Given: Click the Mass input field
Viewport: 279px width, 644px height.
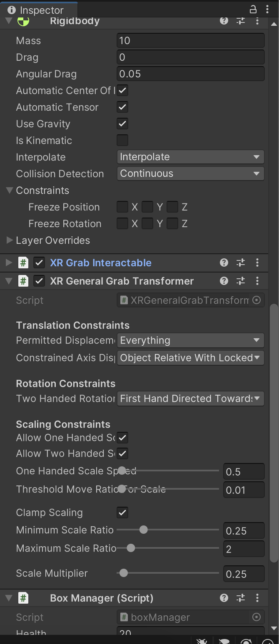Looking at the screenshot, I should pyautogui.click(x=190, y=40).
